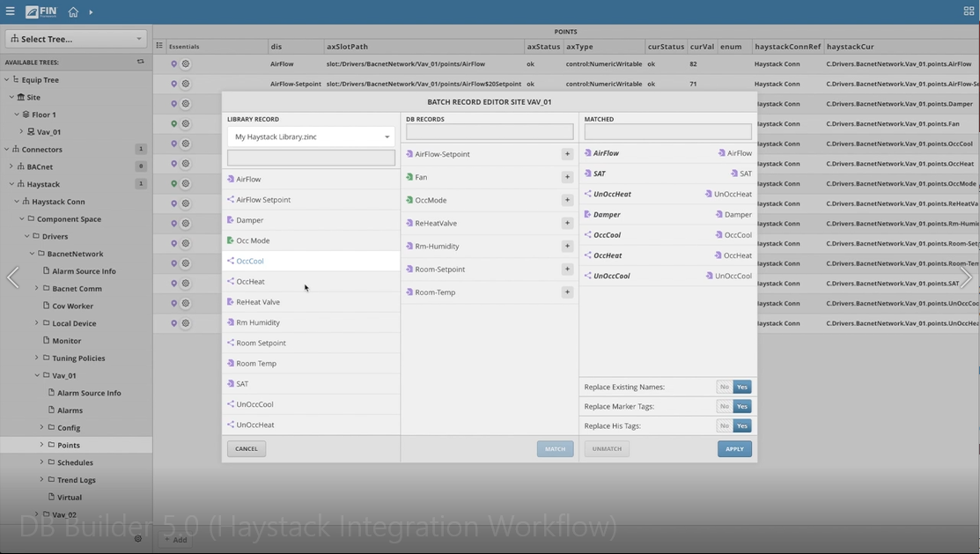Collapse the BacnetNetwork folder
Viewport: 980px width, 554px height.
pos(32,254)
